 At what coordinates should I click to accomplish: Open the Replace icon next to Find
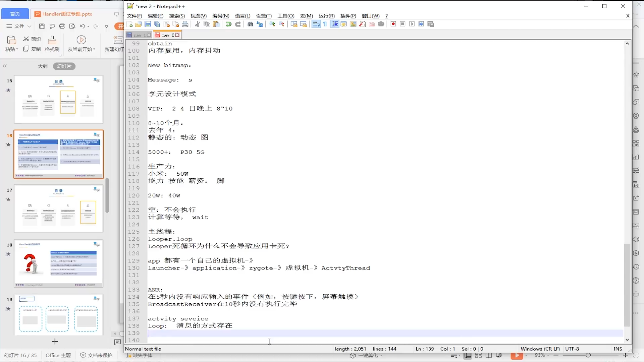[260, 24]
